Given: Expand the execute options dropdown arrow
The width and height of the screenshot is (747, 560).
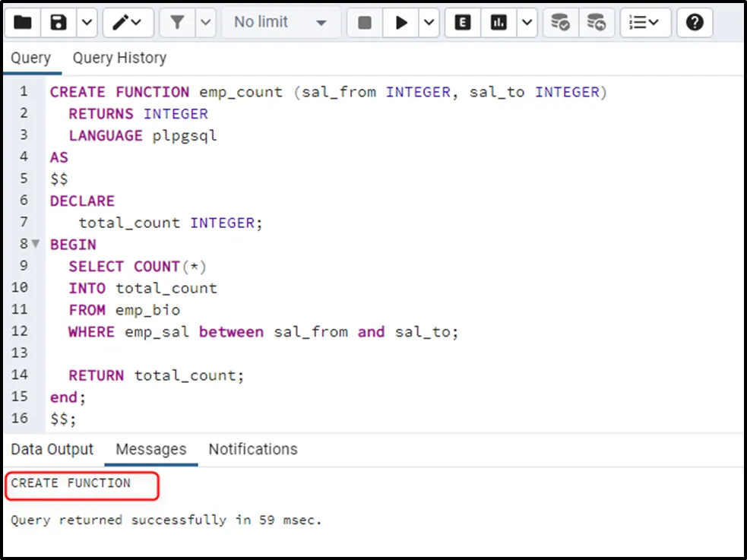Looking at the screenshot, I should [430, 23].
